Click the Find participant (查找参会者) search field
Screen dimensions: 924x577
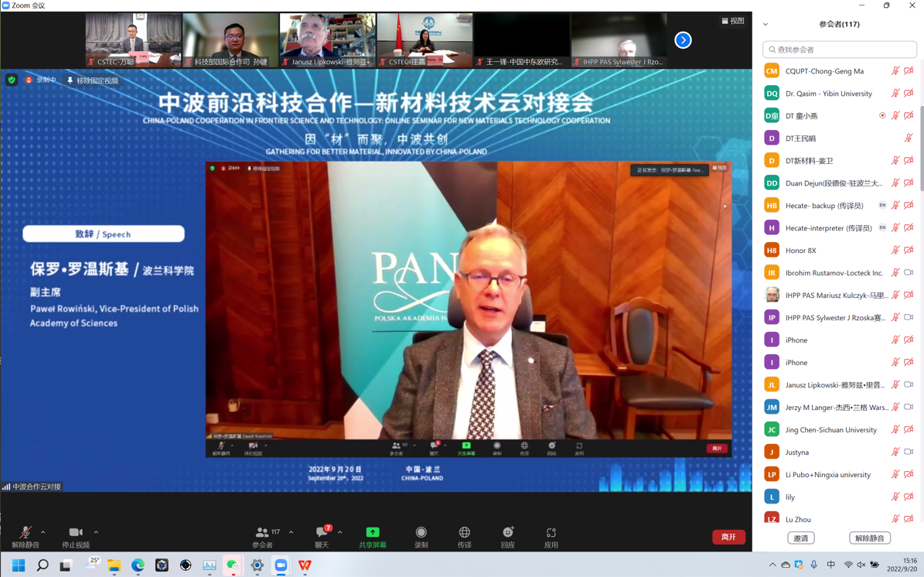840,50
